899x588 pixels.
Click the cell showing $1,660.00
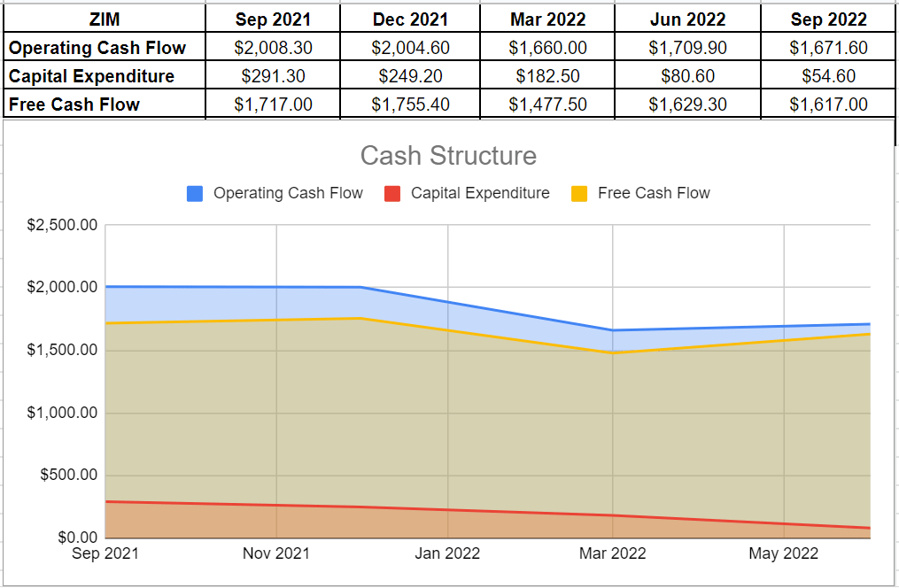point(547,47)
